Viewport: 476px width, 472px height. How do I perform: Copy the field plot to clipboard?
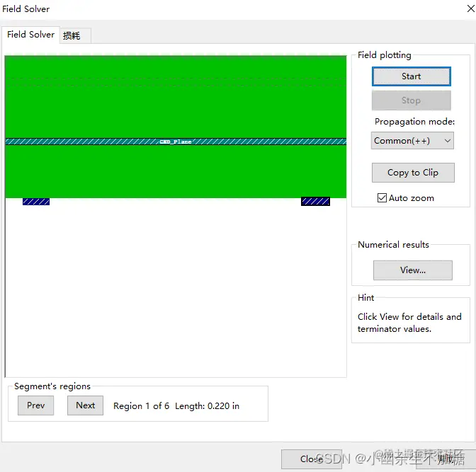pos(413,173)
